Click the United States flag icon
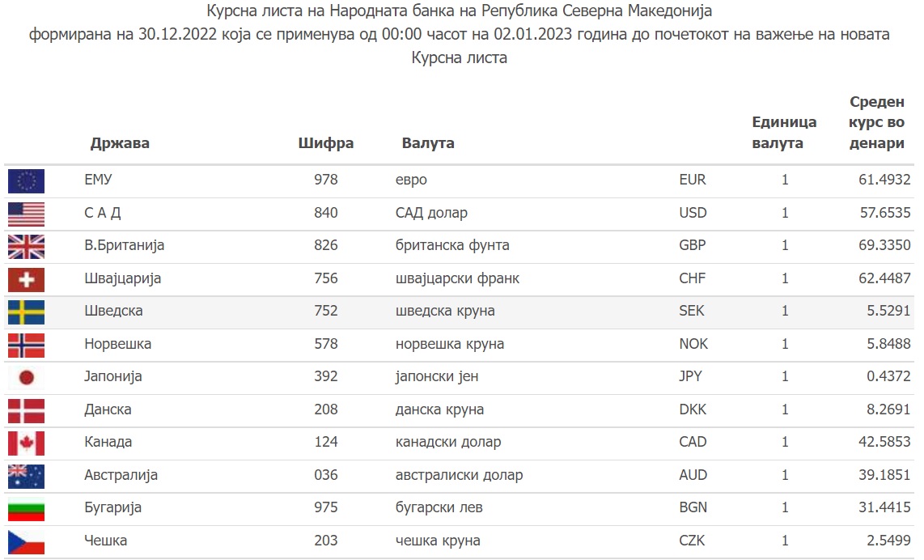 (x=26, y=214)
